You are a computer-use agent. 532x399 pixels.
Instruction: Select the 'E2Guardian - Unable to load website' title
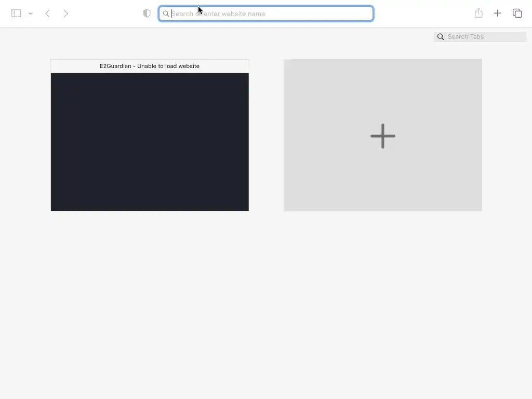[150, 66]
